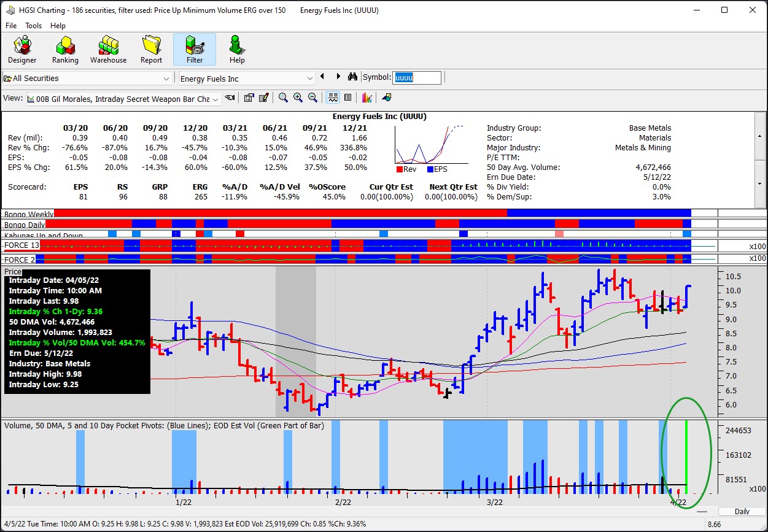The height and width of the screenshot is (532, 768).
Task: Open the Help menu
Action: pos(58,26)
